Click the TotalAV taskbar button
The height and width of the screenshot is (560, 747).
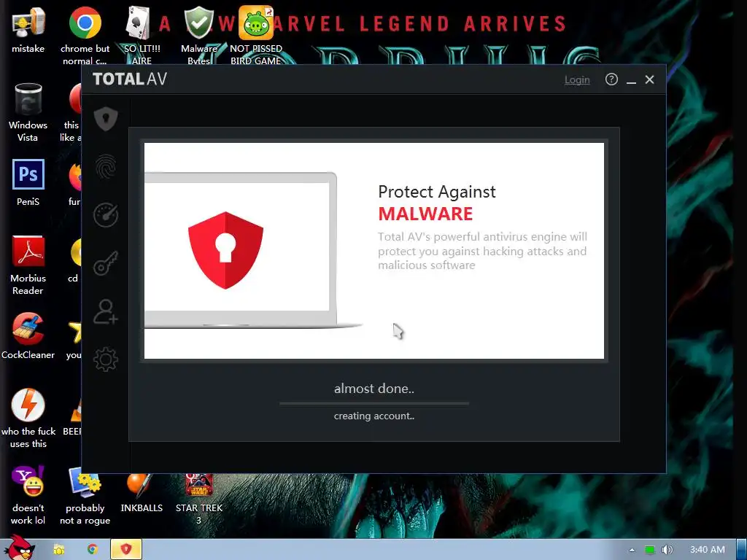pos(126,550)
